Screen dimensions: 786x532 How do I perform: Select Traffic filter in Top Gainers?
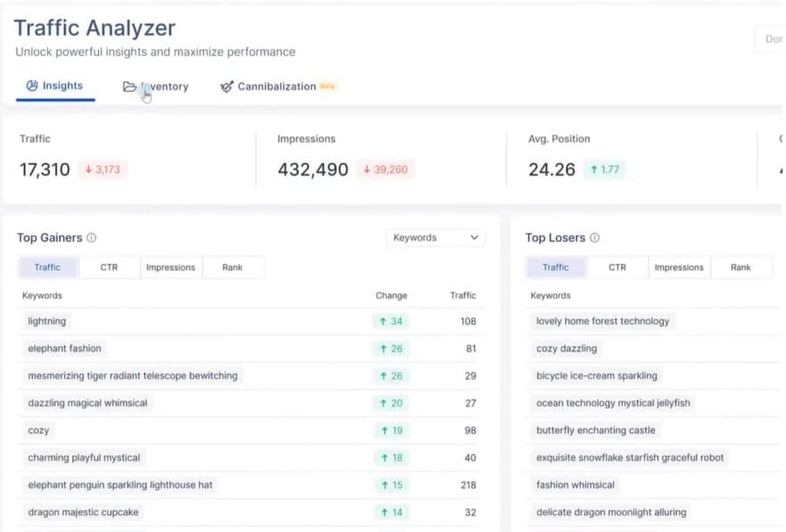coord(47,267)
